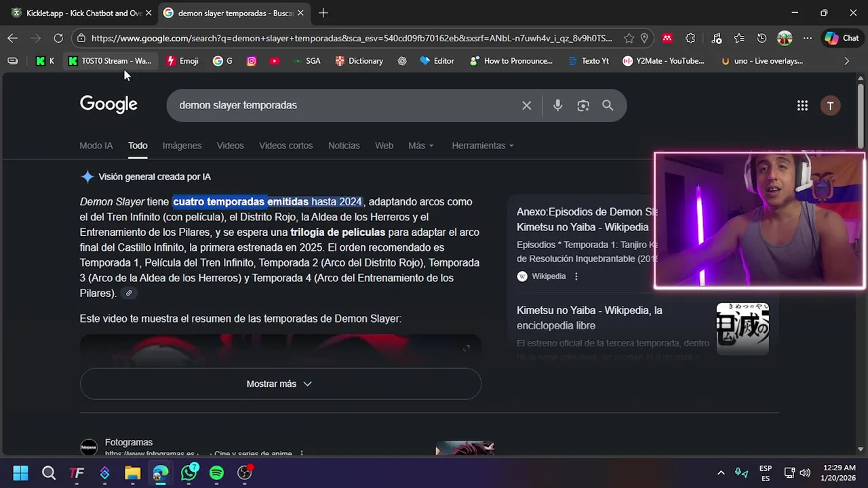Expand AI overview with Mostrar más

(x=280, y=384)
